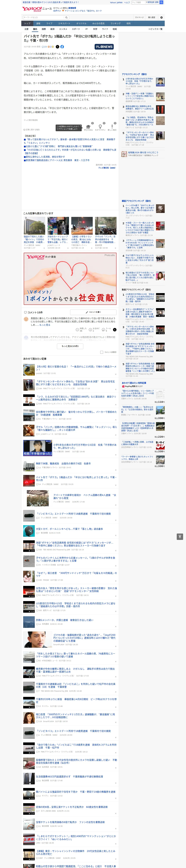Open the マイページ link
This screenshot has height=868, width=186.
point(139,18)
